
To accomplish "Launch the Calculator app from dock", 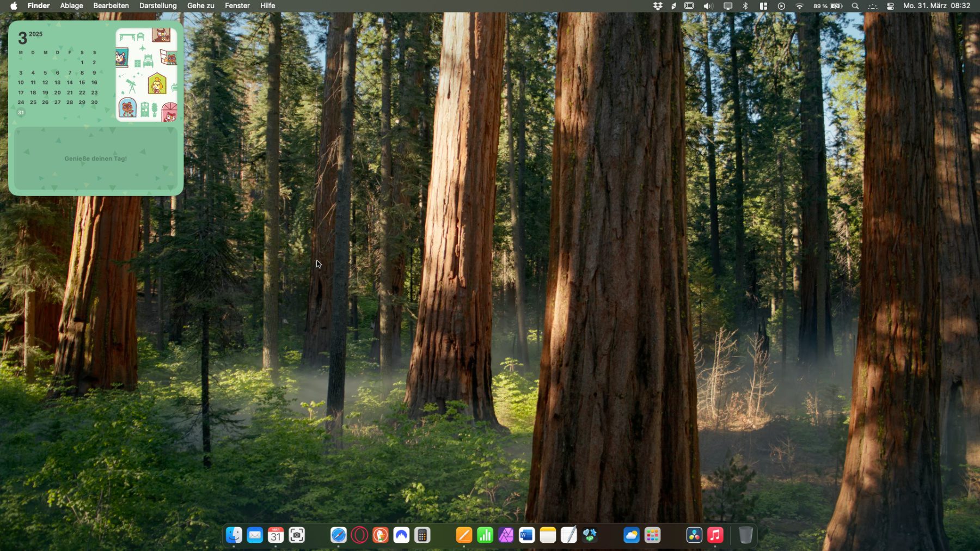I will tap(422, 535).
